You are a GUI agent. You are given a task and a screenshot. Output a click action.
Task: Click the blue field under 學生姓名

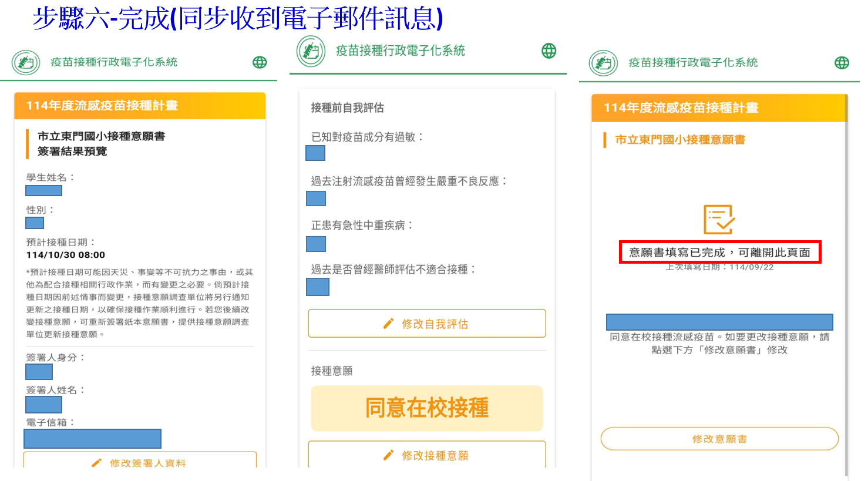coord(43,190)
